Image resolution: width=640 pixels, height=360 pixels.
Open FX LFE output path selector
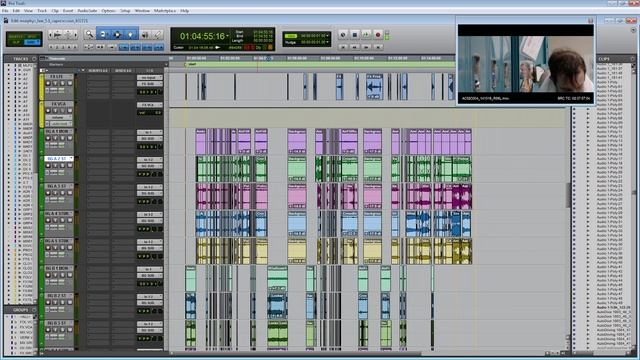pos(149,84)
